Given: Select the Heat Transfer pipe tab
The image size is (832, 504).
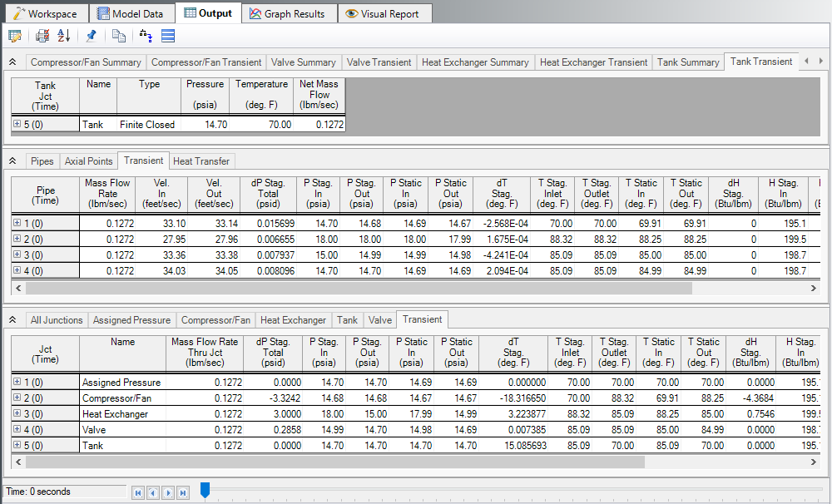Looking at the screenshot, I should tap(202, 161).
